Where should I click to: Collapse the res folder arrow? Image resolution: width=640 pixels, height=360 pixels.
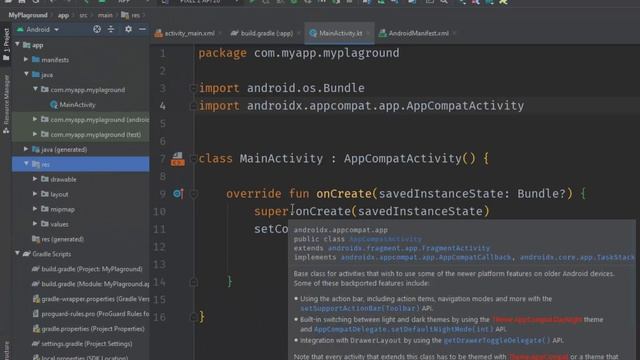pyautogui.click(x=26, y=164)
